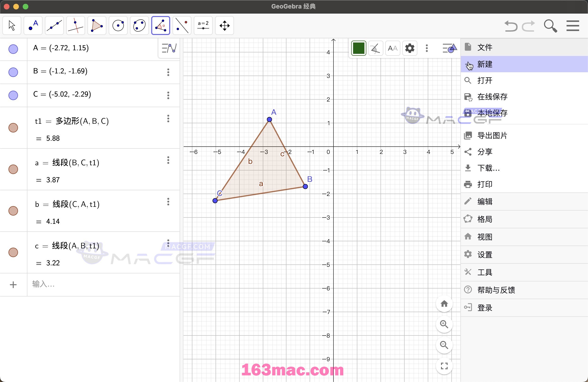The height and width of the screenshot is (382, 588).
Task: Click 登录 to sign in
Action: pyautogui.click(x=524, y=308)
